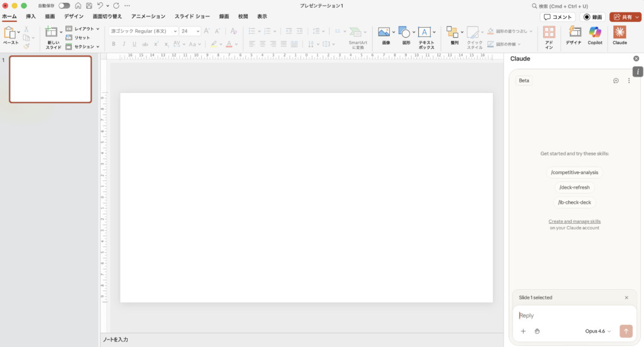This screenshot has height=347, width=644.
Task: Click the paste (ペースト) icon
Action: [x=9, y=33]
